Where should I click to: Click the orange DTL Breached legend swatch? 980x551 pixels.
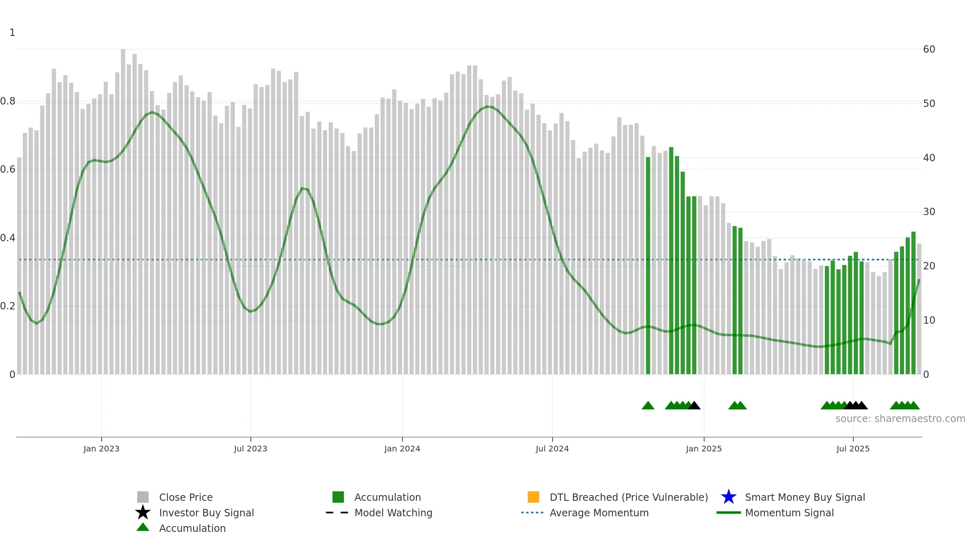click(x=533, y=497)
